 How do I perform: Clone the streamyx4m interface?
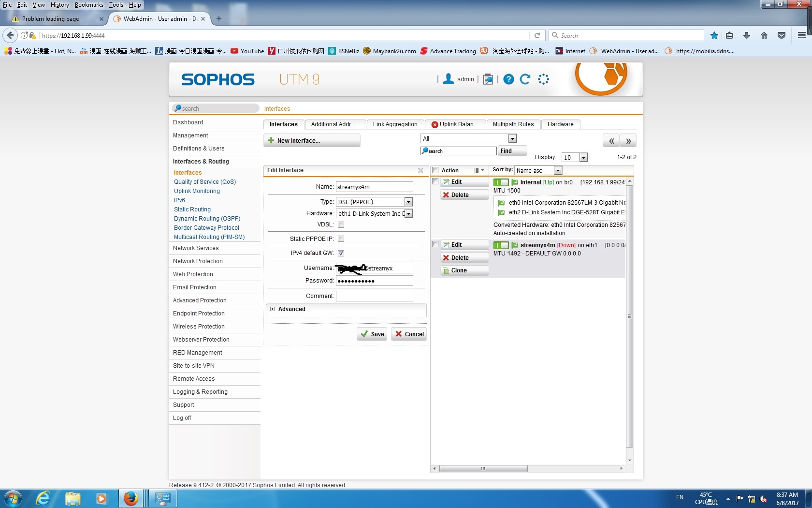click(464, 270)
